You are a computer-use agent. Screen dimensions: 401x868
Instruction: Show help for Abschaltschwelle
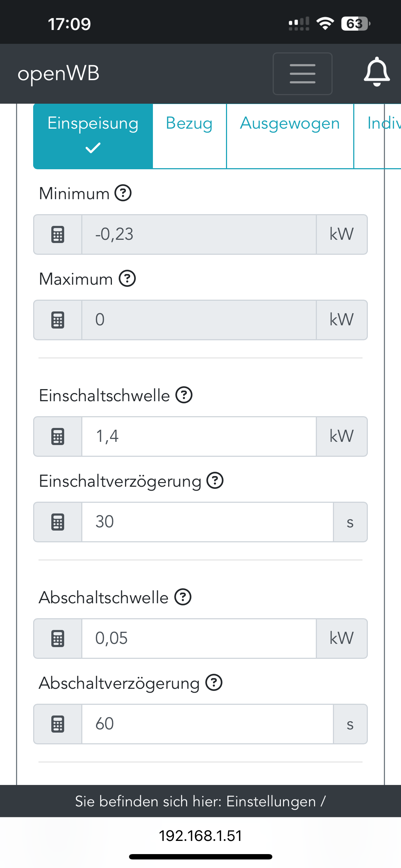click(183, 597)
